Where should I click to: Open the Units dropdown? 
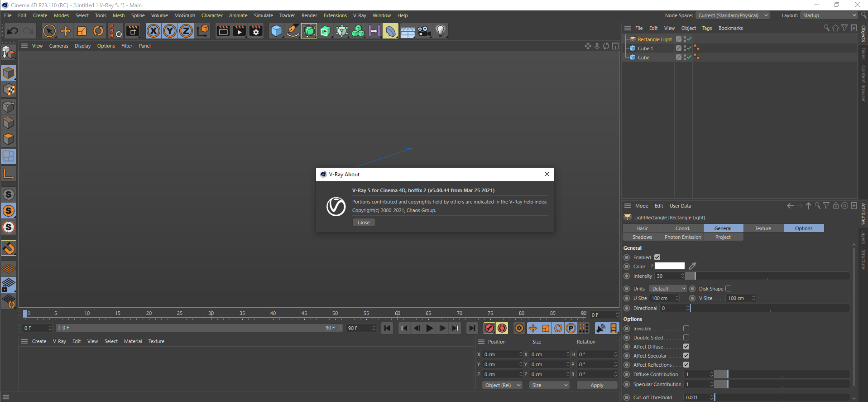pyautogui.click(x=668, y=289)
